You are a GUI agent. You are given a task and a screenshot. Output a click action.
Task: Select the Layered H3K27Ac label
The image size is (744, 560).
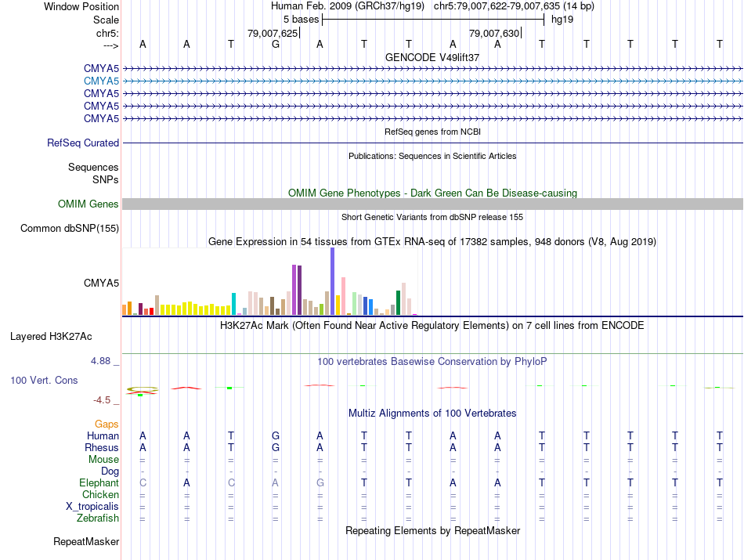coord(51,337)
